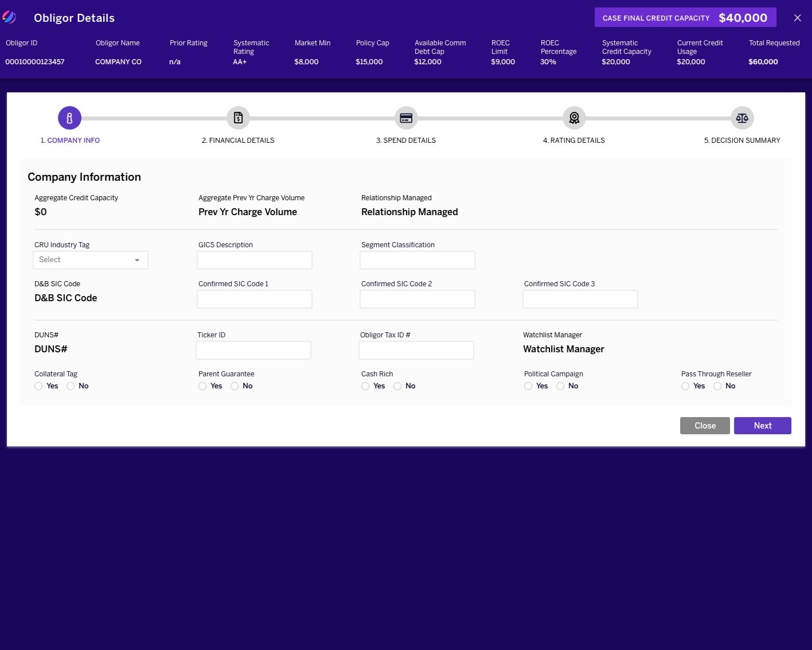Click the Obligor ID value 00010000123457
The width and height of the screenshot is (812, 650).
pyautogui.click(x=35, y=62)
